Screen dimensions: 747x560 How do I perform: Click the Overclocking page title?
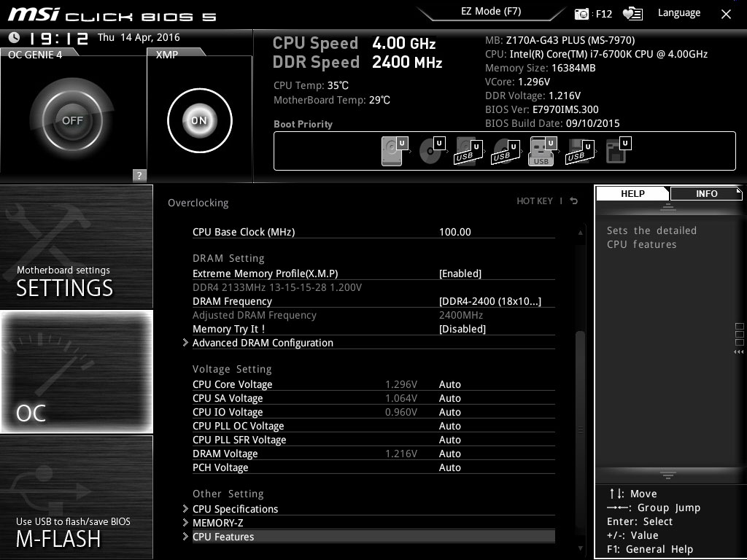[x=198, y=203]
